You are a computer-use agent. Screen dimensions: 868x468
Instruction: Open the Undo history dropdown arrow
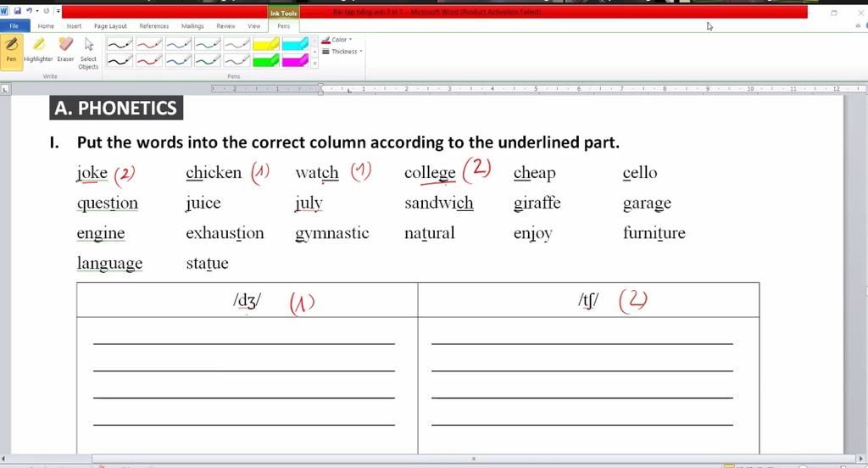point(36,10)
